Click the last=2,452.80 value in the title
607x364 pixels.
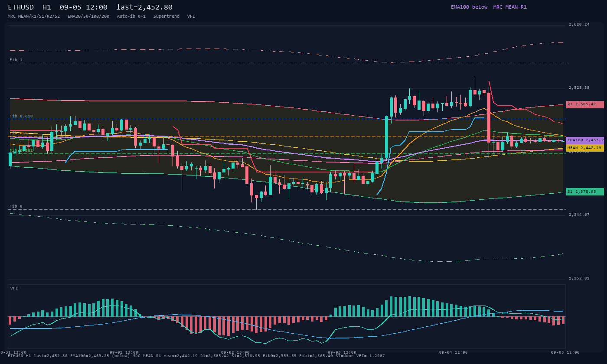coord(144,7)
